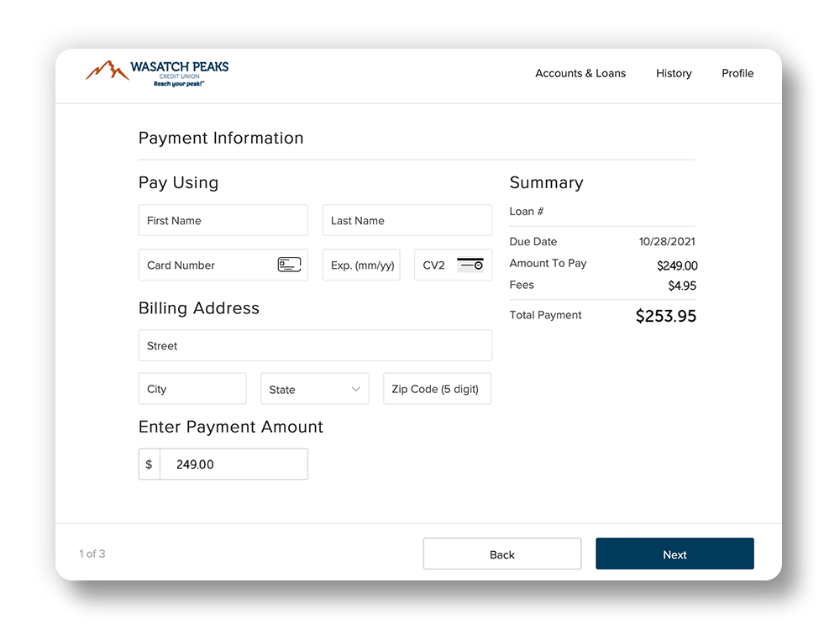This screenshot has height=630, width=840.
Task: Click Back to return to previous step
Action: pos(501,554)
